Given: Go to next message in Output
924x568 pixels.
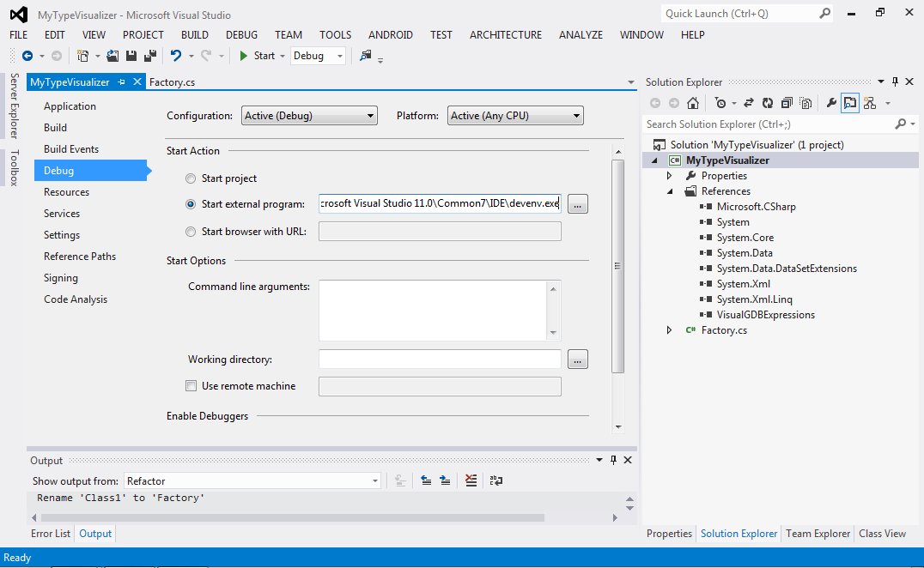Looking at the screenshot, I should 445,480.
